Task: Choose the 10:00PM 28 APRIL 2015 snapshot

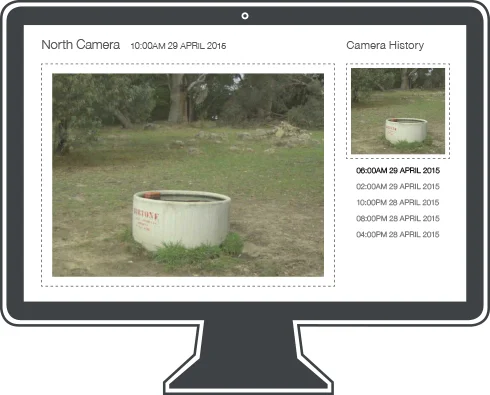Action: click(x=398, y=203)
